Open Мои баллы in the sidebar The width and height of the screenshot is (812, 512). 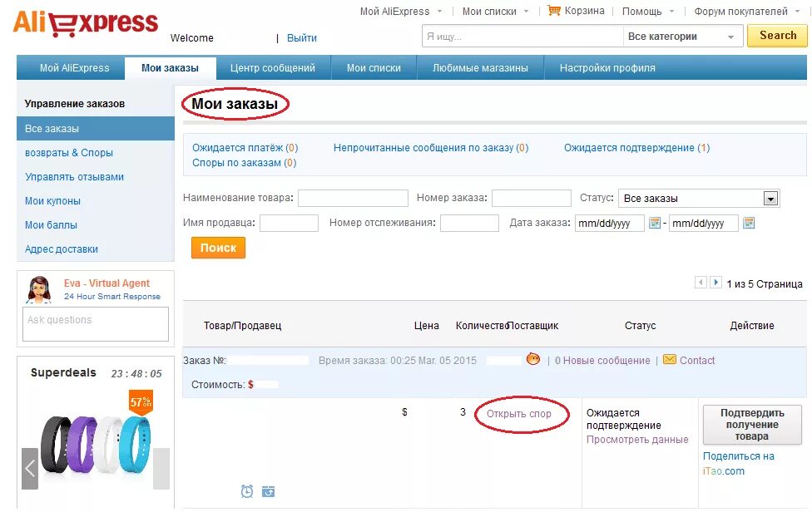51,225
